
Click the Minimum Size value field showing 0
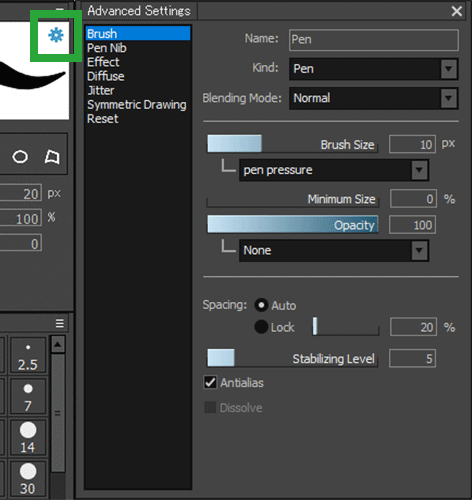(x=413, y=199)
